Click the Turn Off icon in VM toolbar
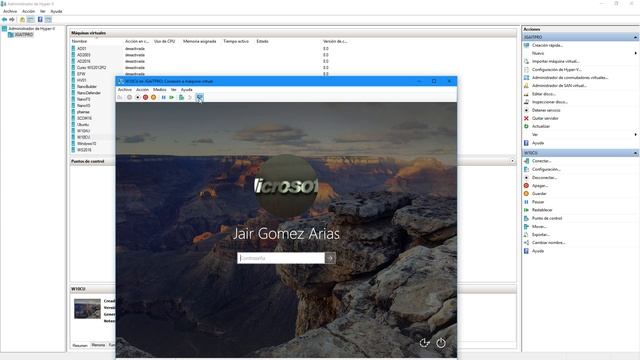This screenshot has width=640, height=360. point(138,97)
